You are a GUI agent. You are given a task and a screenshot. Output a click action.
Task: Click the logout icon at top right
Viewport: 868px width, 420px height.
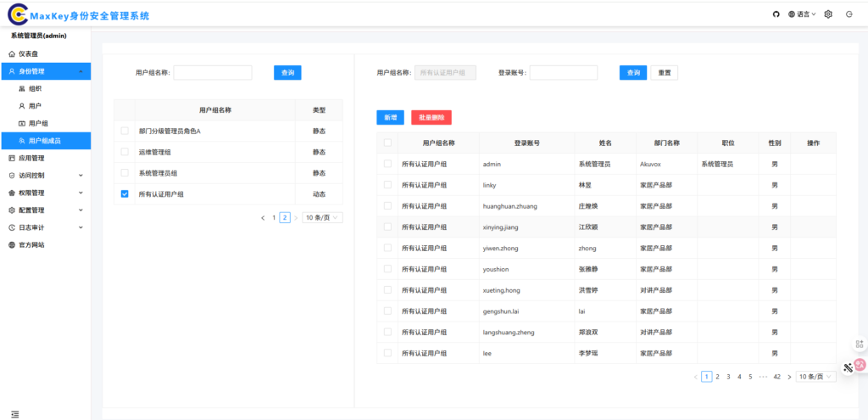[x=849, y=14]
